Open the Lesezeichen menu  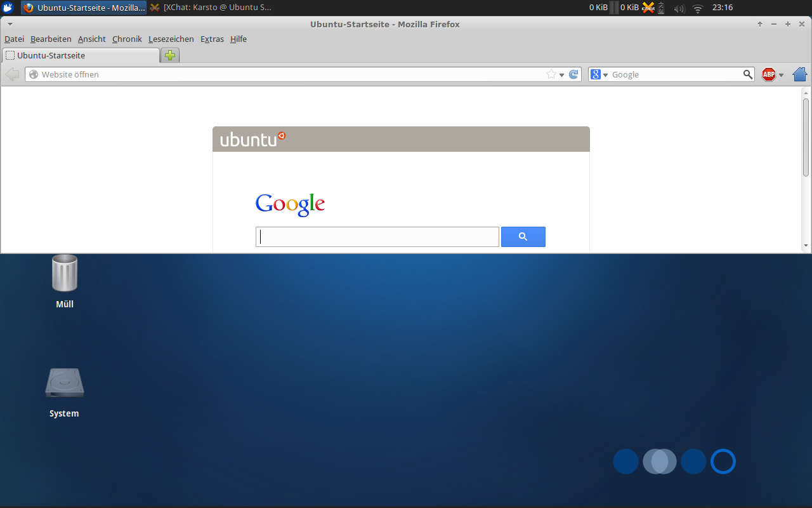click(171, 39)
